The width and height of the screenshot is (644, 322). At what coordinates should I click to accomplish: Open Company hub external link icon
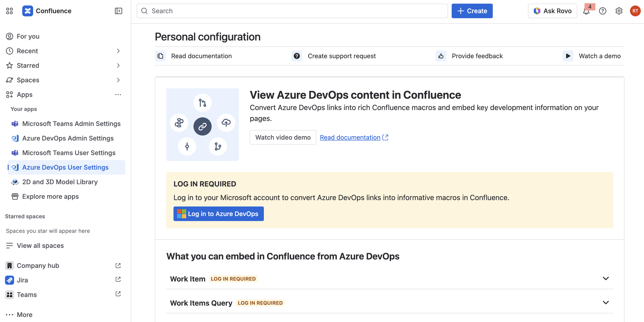tap(118, 265)
